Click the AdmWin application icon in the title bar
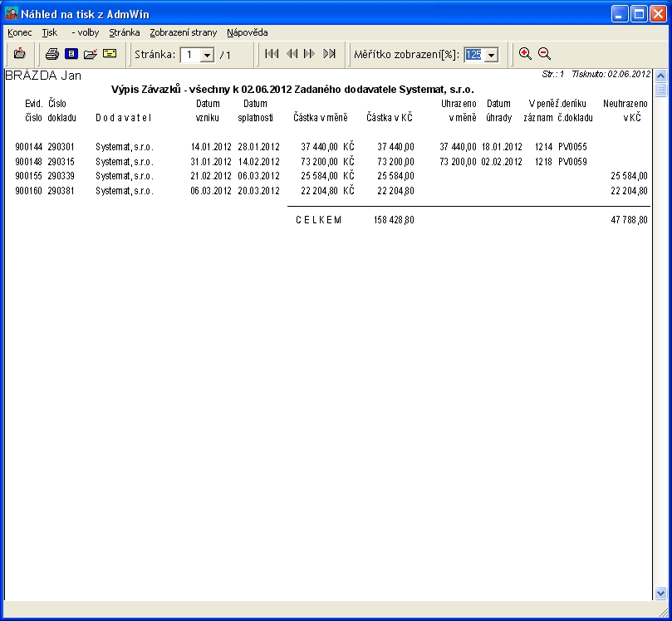Screen dimensions: 672x621 (12, 14)
